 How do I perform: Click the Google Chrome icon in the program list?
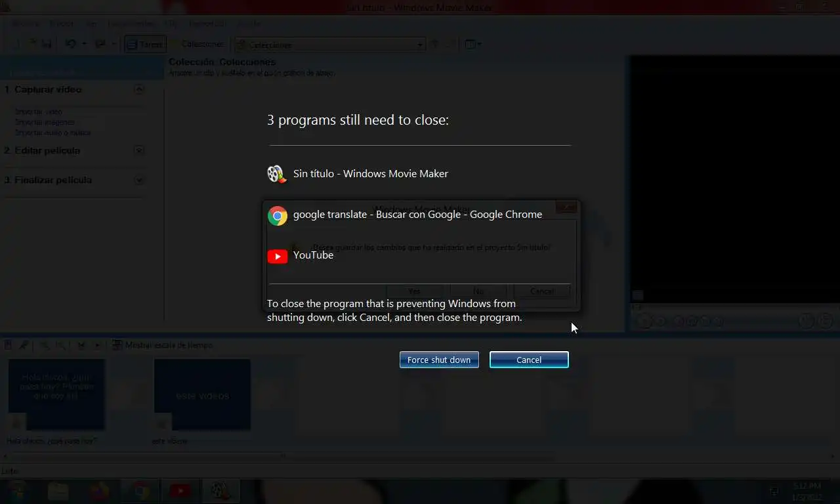click(278, 215)
